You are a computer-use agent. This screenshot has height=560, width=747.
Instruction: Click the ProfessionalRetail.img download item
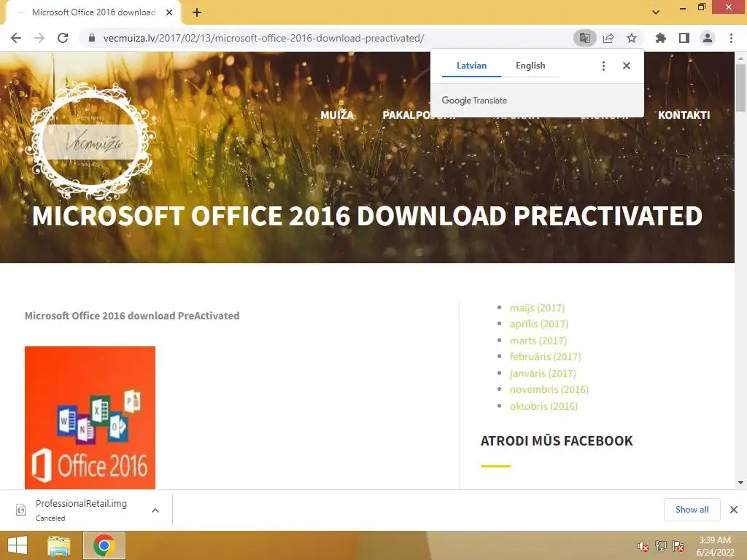[81, 510]
